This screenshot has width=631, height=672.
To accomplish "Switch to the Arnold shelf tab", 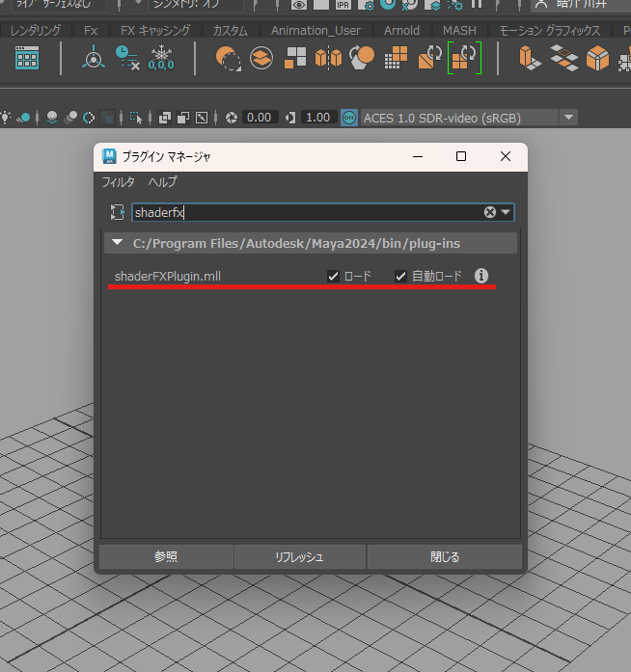I will point(401,31).
